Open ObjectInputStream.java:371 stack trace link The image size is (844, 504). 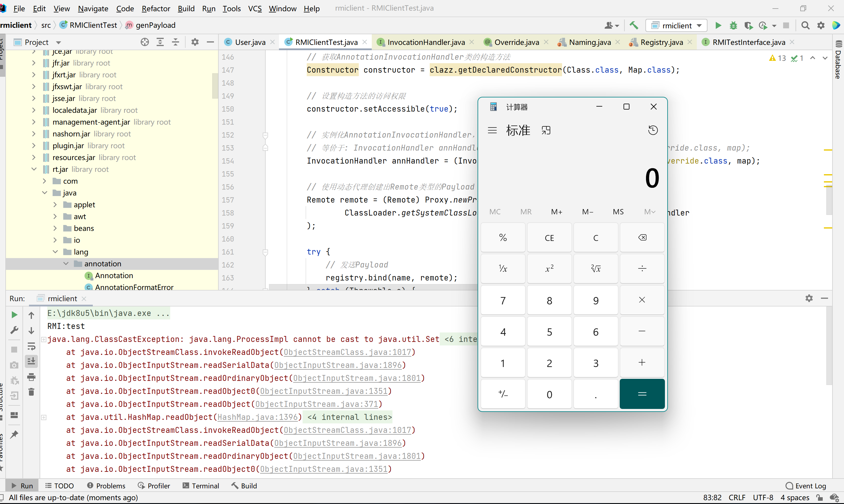click(316, 404)
